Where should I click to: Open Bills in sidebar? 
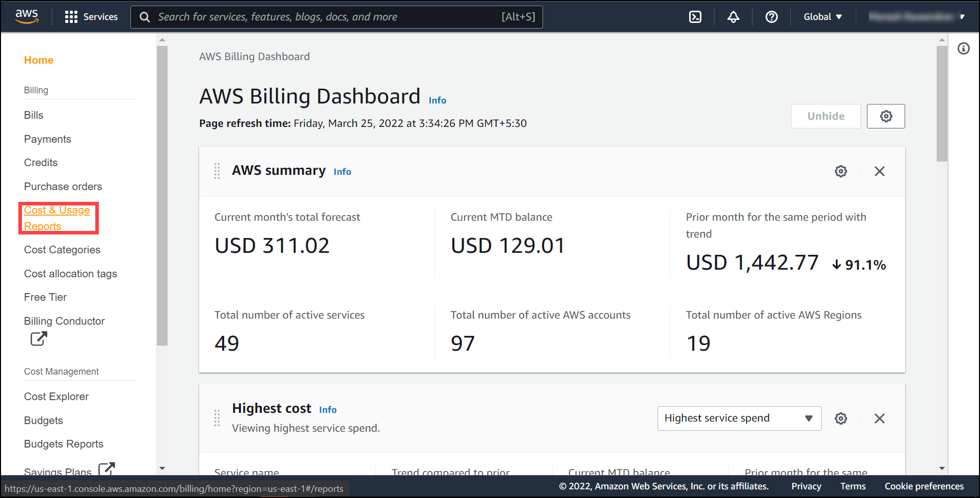pos(34,115)
